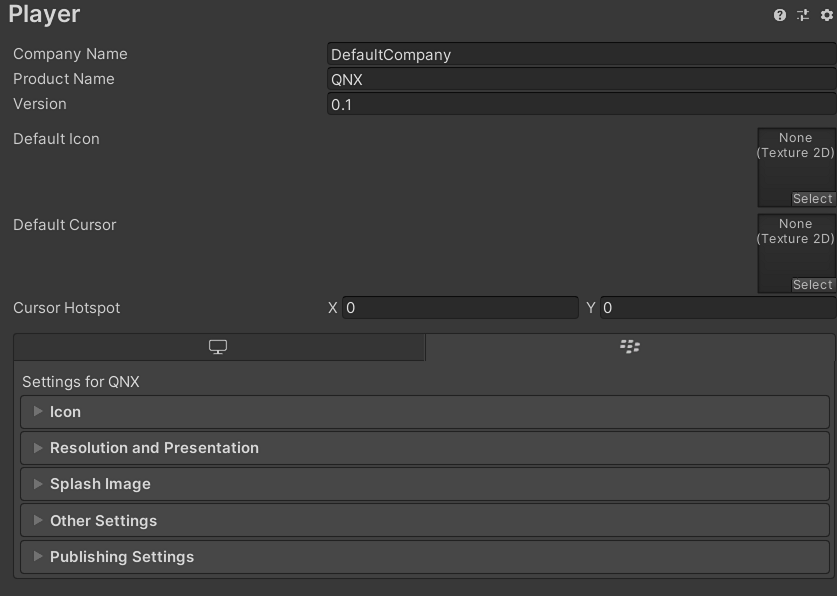Click the presets (sliders) icon

(804, 16)
